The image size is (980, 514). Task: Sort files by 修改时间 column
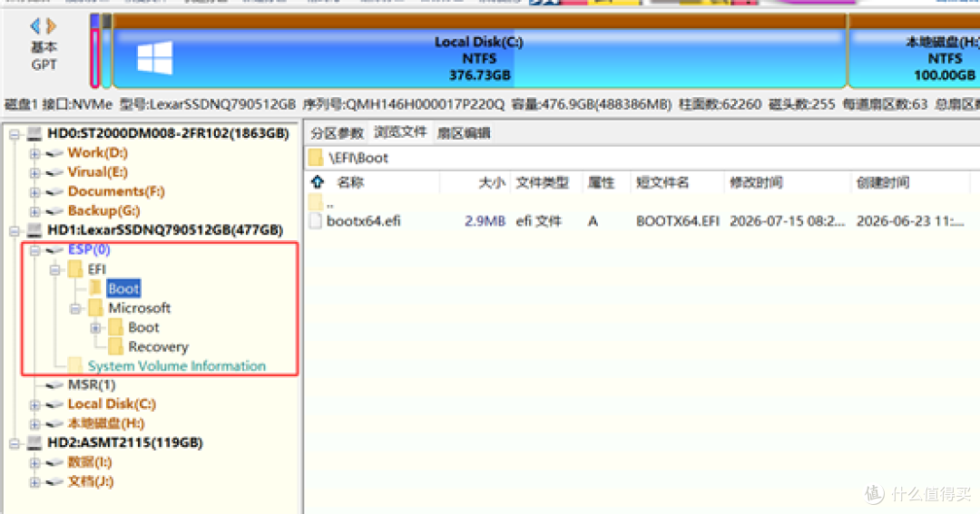(x=756, y=183)
